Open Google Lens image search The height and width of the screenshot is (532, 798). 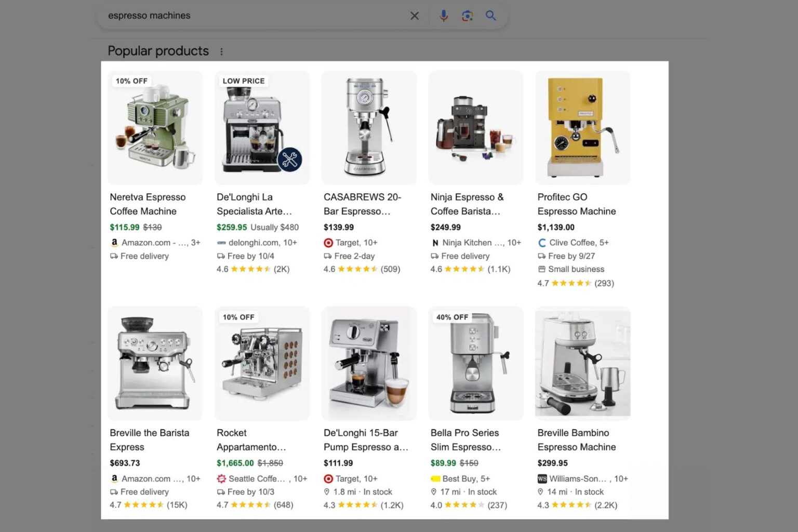467,16
